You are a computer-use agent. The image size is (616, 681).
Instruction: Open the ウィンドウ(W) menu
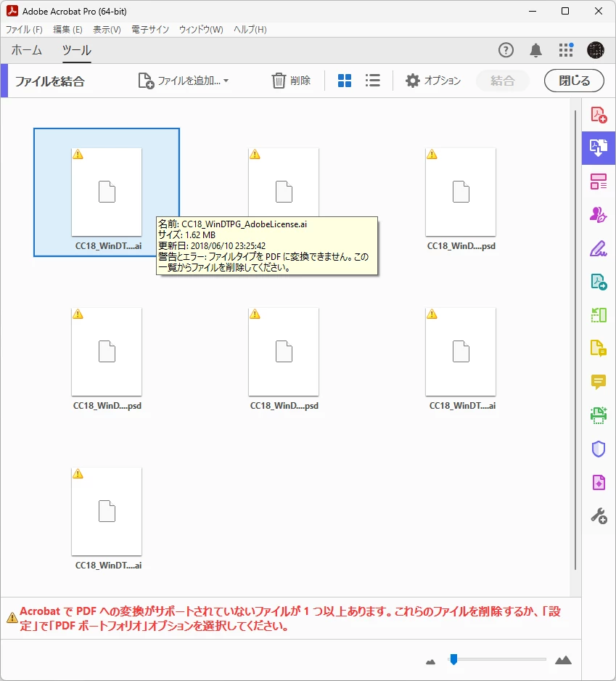pyautogui.click(x=201, y=30)
